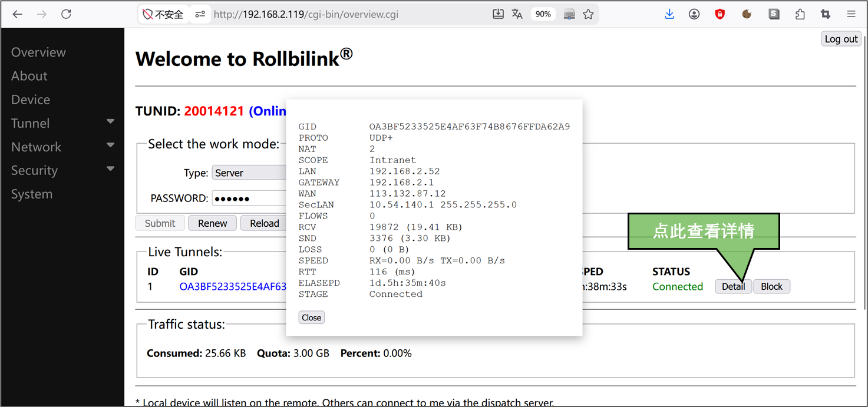Click the Renew button
Image resolution: width=868 pixels, height=407 pixels.
pos(212,223)
